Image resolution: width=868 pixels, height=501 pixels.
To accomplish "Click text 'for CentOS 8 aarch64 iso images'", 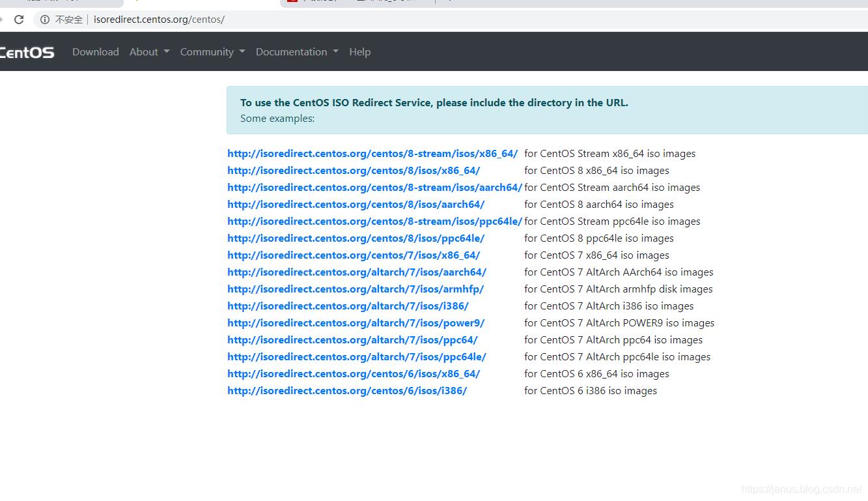I will [x=599, y=205].
